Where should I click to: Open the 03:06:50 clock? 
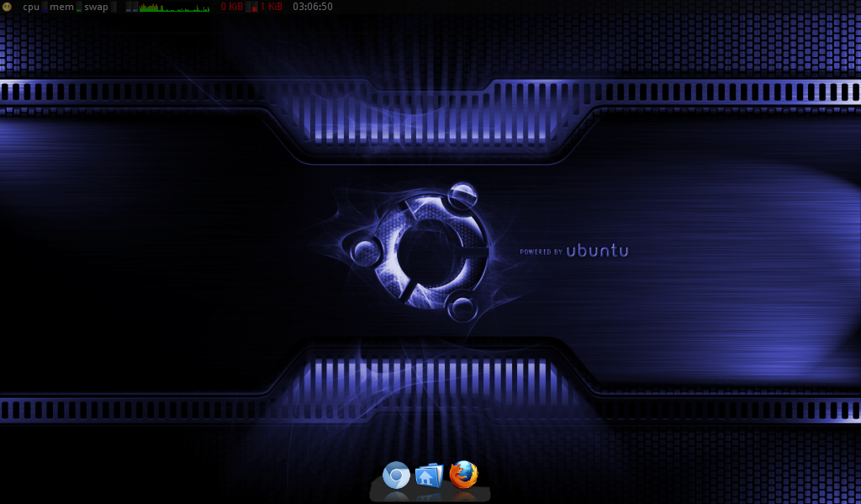click(312, 7)
